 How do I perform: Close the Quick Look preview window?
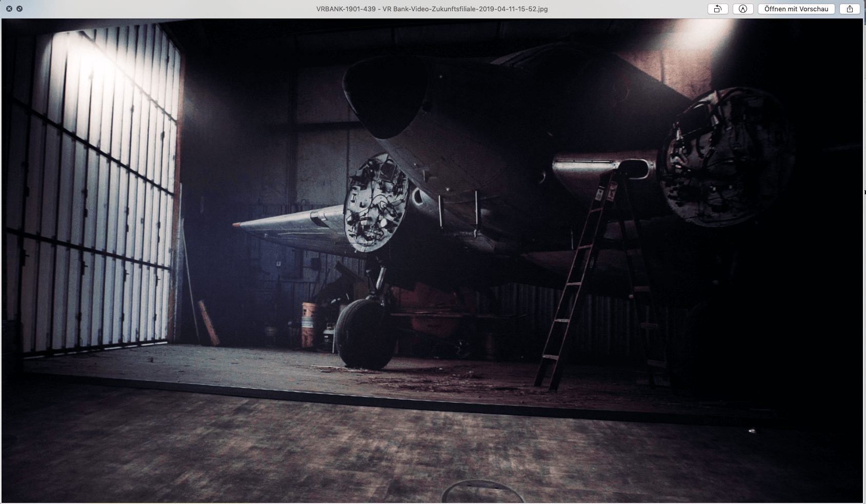tap(9, 9)
